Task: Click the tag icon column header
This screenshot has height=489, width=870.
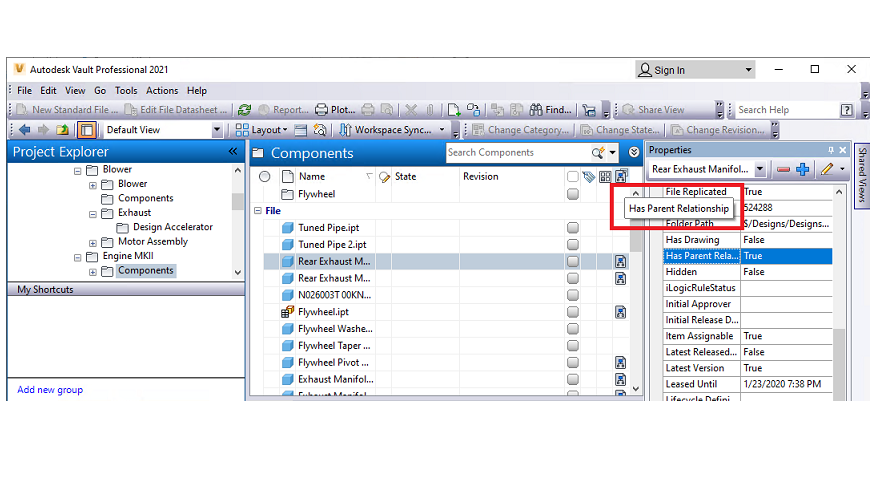Action: click(x=589, y=177)
